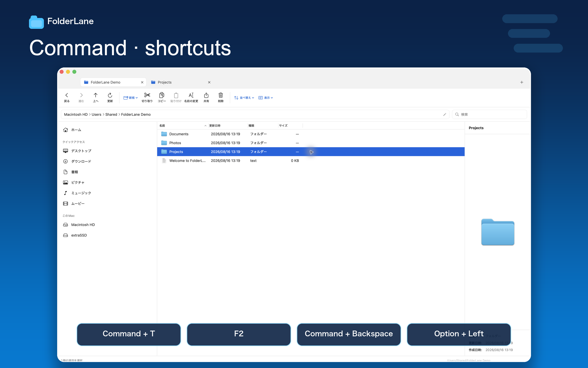Click the Forward (進む) arrow
Image resolution: width=588 pixels, height=368 pixels.
coord(81,97)
